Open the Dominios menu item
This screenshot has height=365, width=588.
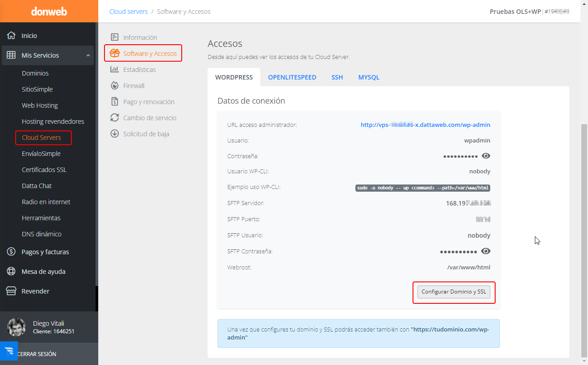coord(35,73)
